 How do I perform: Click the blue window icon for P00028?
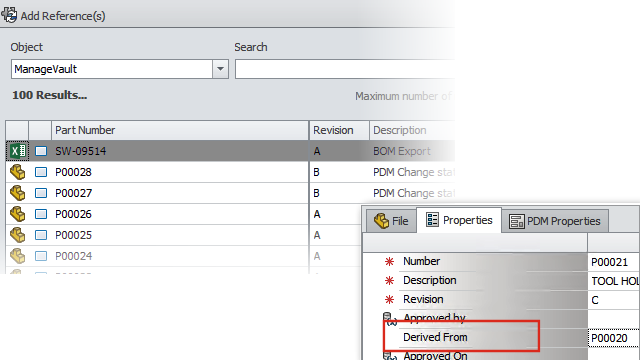41,172
